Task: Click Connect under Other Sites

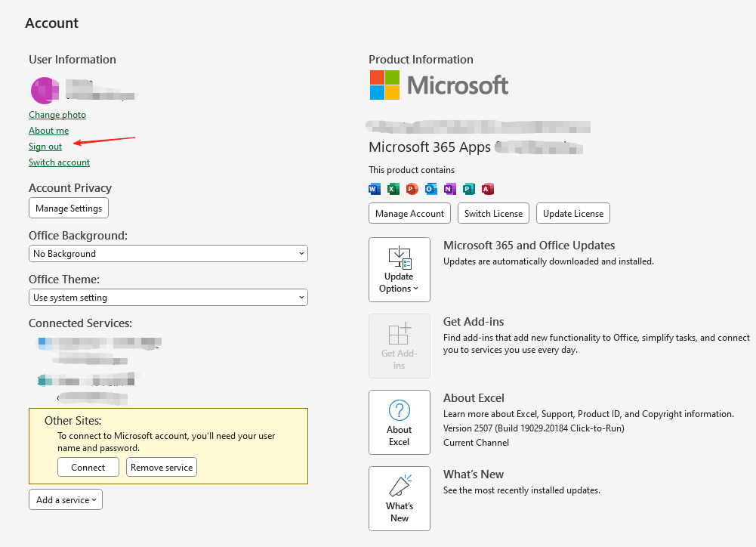Action: point(88,468)
